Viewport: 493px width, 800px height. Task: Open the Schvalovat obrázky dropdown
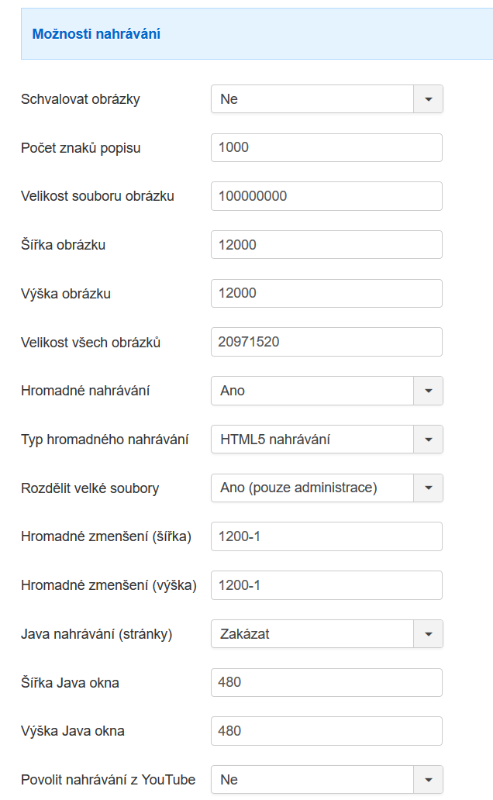(x=327, y=99)
